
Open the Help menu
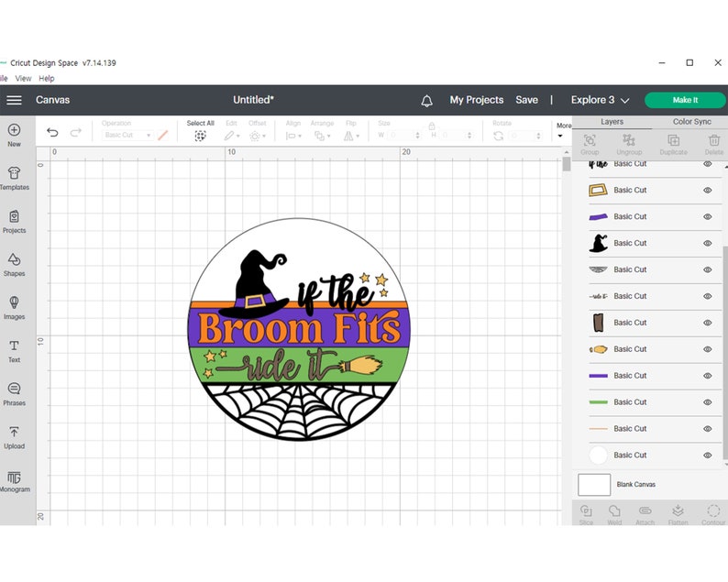click(47, 79)
